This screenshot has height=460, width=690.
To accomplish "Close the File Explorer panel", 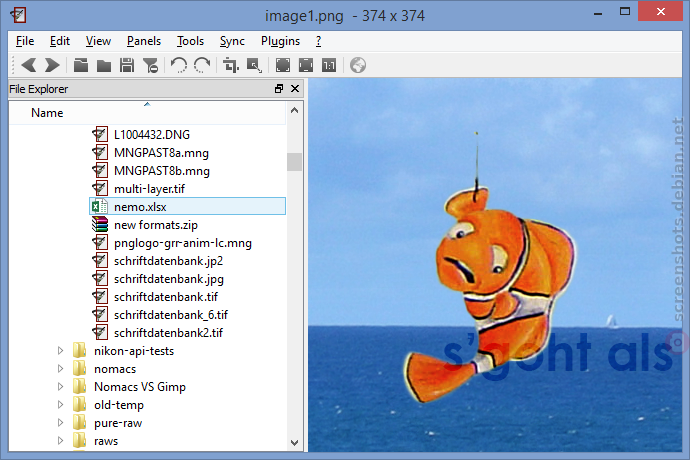I will pos(295,88).
